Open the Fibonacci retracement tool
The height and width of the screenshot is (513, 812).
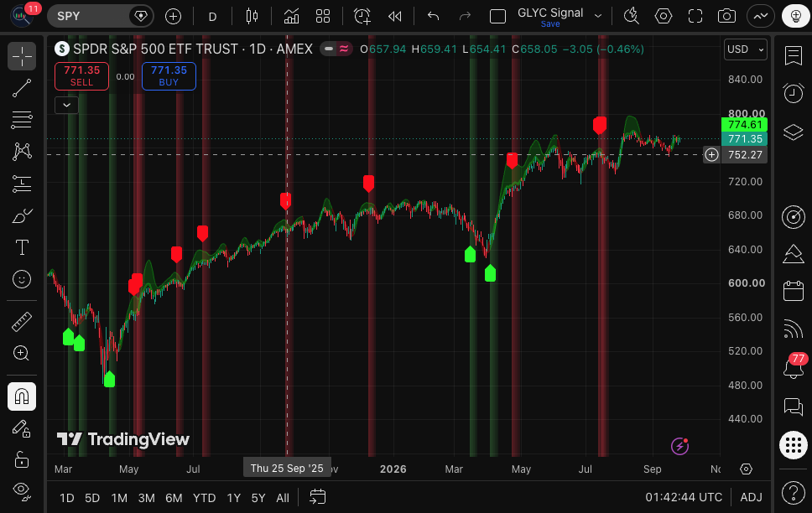pyautogui.click(x=22, y=120)
